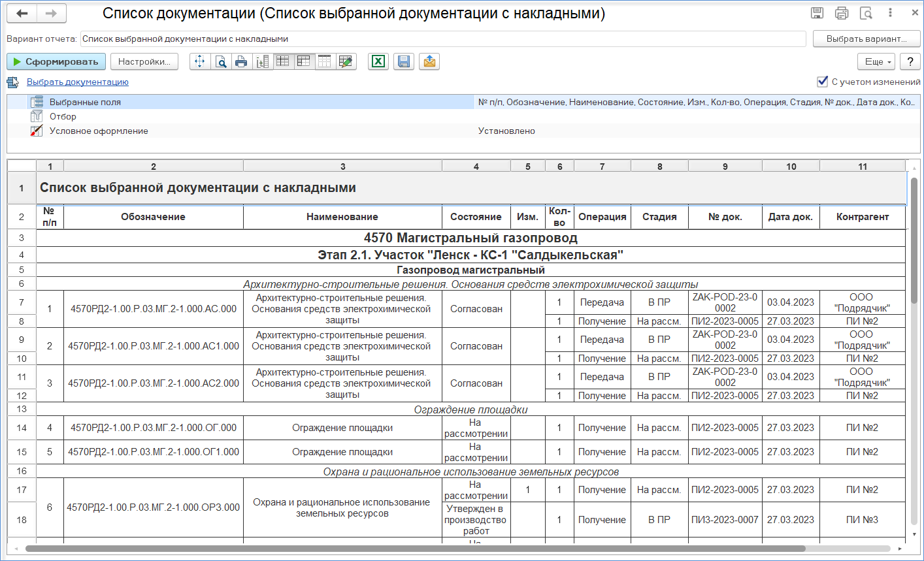
Task: Navigate back with the left arrow
Action: [23, 14]
